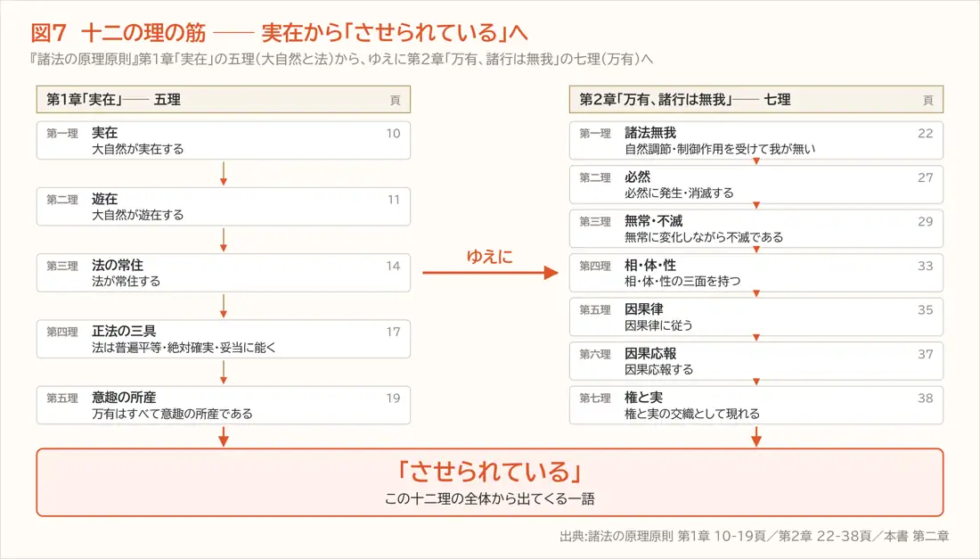This screenshot has width=980, height=559.
Task: Click the text 大自然が遊在する
Action: pos(137,215)
